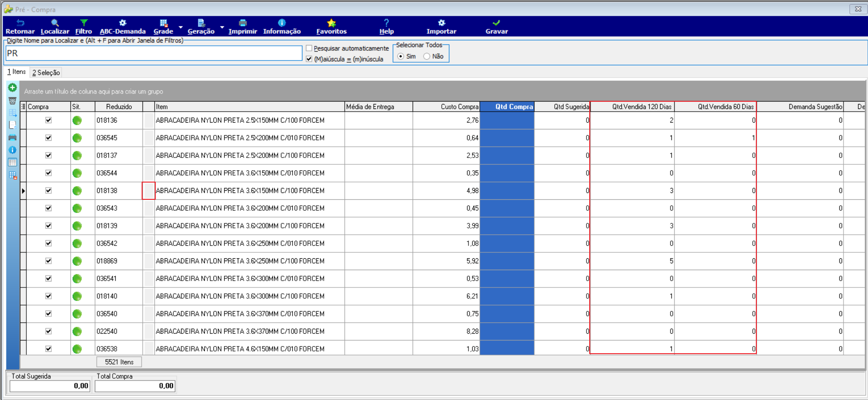Switch to the 2 Seleção tab
Image resolution: width=868 pixels, height=400 pixels.
46,73
